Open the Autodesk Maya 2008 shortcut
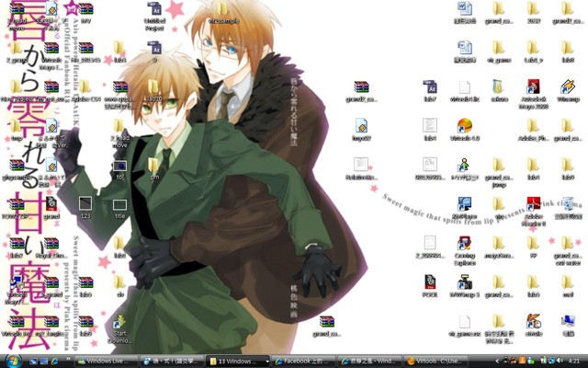This screenshot has width=588, height=368. [533, 94]
